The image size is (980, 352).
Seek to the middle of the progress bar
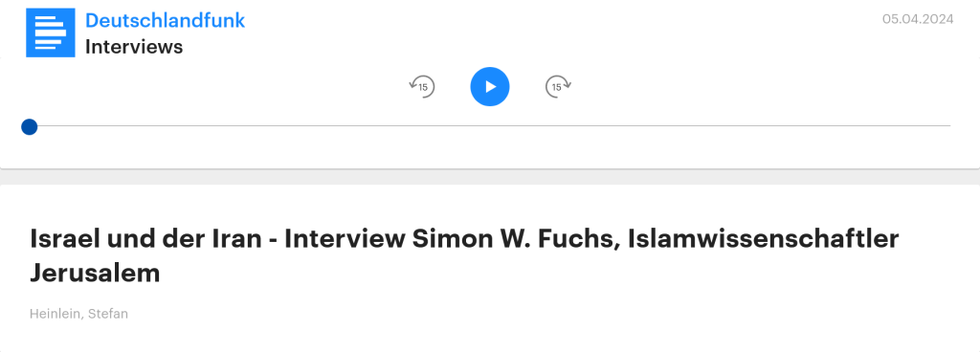pos(490,126)
